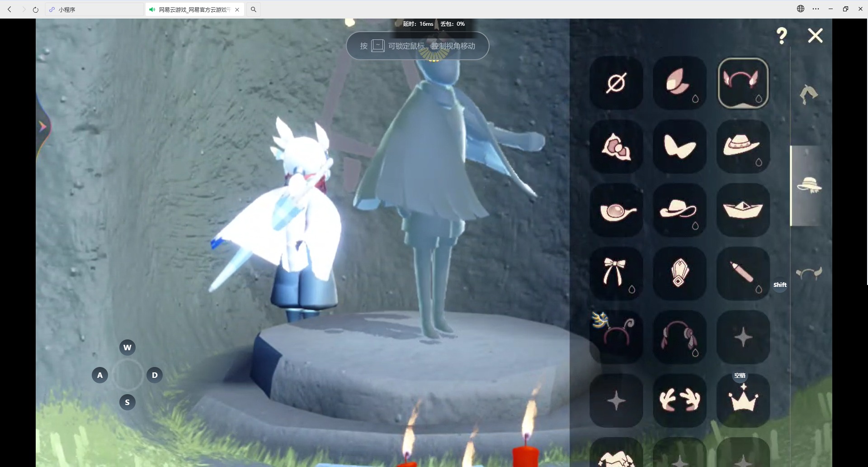Screen dimensions: 868x467
Task: Close the 网易云游戏 browser tab
Action: [237, 10]
